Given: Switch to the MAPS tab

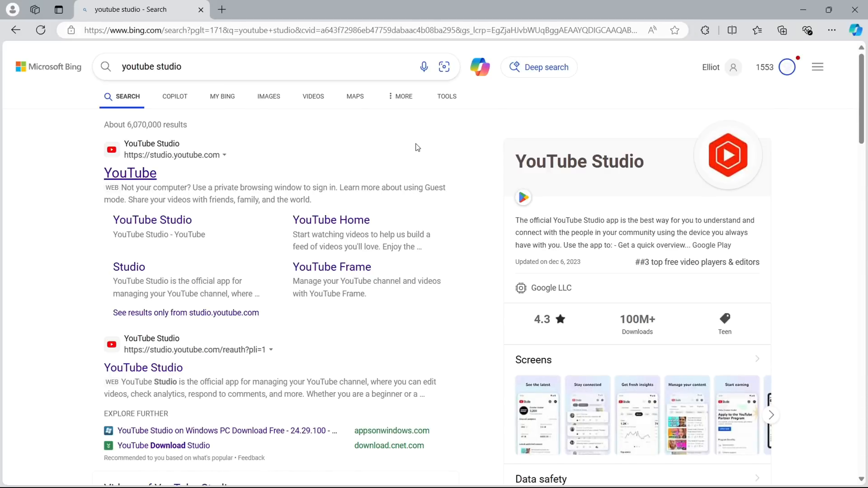Looking at the screenshot, I should point(355,96).
